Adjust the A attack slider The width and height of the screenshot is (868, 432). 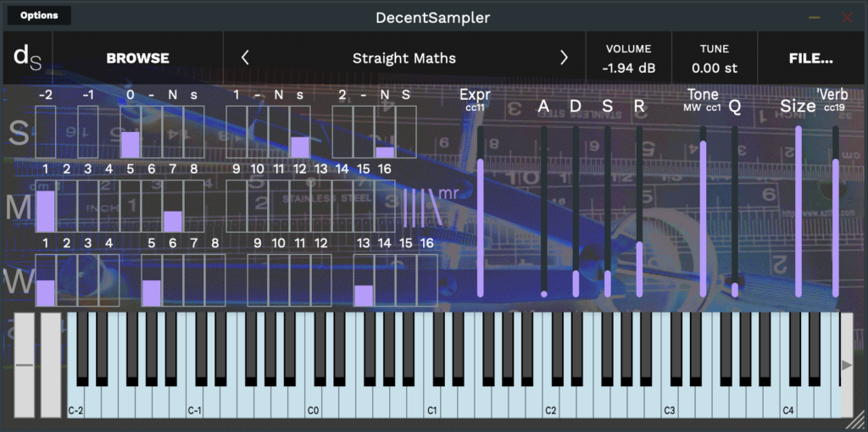tap(544, 211)
